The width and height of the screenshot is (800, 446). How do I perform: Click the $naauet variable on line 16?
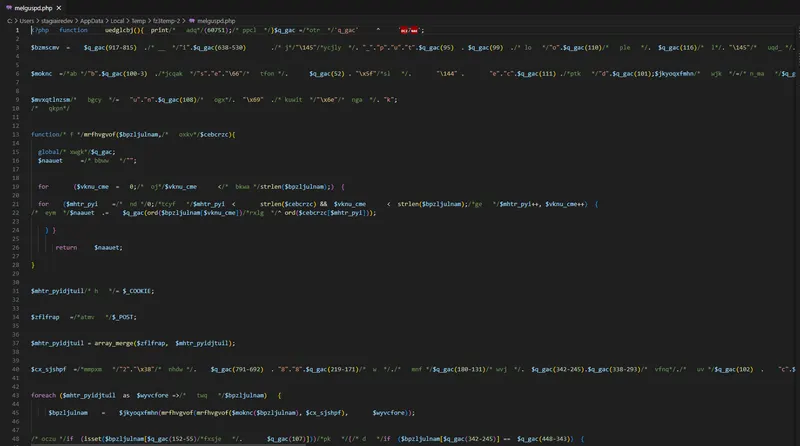click(50, 161)
